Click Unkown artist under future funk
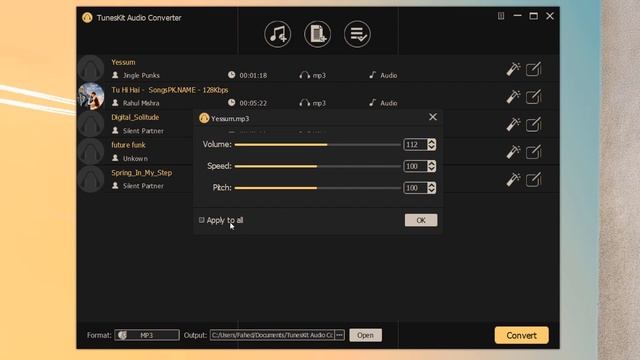The height and width of the screenshot is (360, 640). 135,158
